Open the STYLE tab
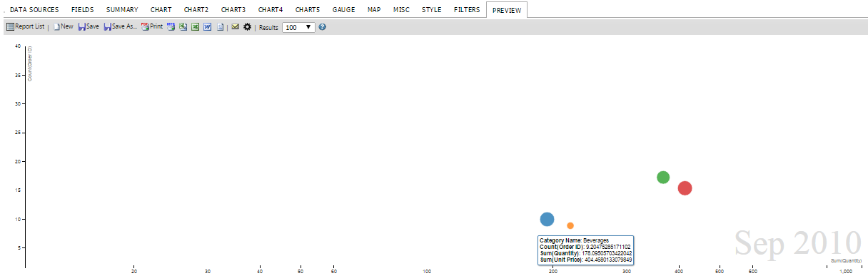Screen dimensions: 868x276 click(431, 10)
